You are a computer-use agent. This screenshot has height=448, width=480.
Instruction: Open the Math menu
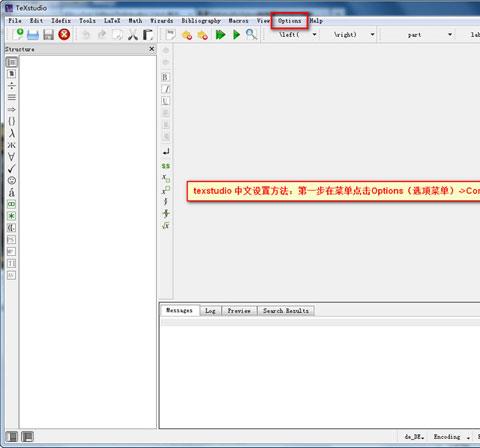(x=135, y=21)
